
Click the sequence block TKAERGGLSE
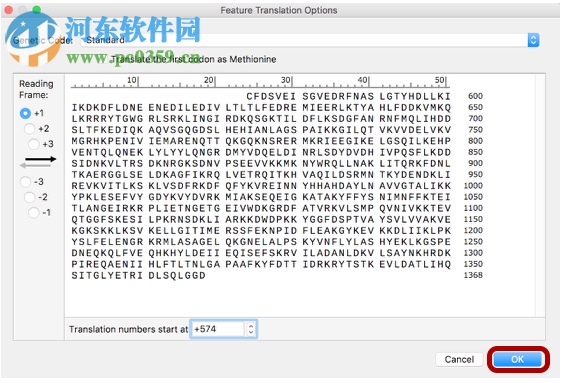point(108,175)
